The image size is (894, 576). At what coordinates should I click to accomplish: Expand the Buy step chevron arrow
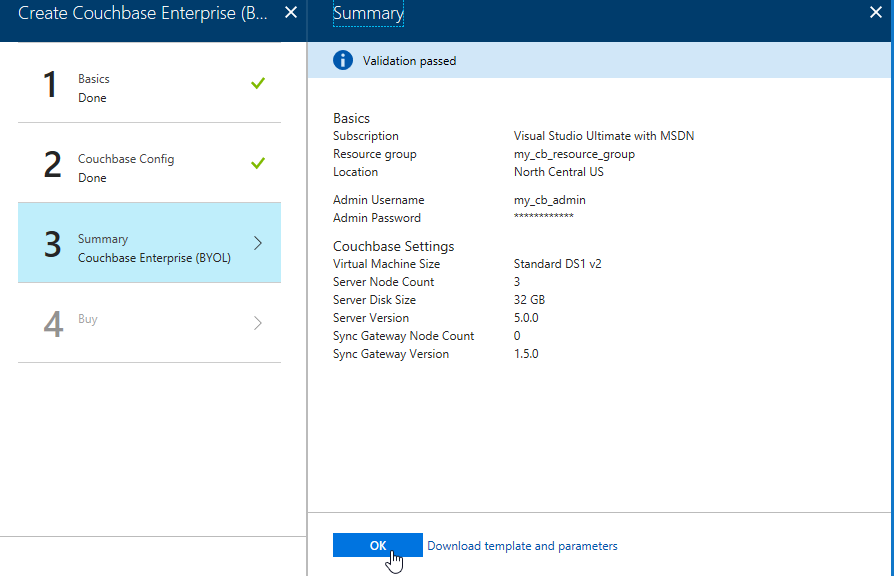click(258, 323)
